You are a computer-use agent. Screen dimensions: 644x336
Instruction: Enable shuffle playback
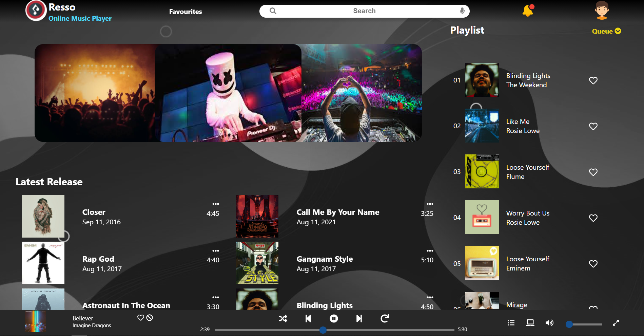tap(282, 318)
